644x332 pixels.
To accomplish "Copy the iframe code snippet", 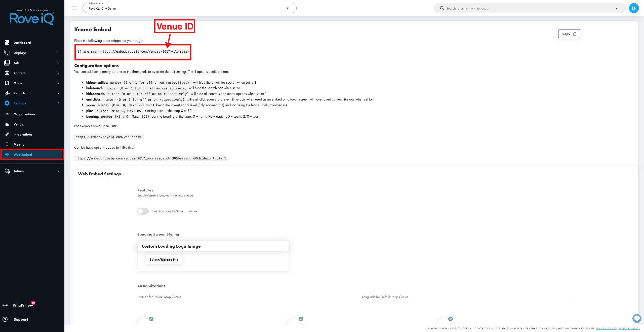I will click(569, 34).
